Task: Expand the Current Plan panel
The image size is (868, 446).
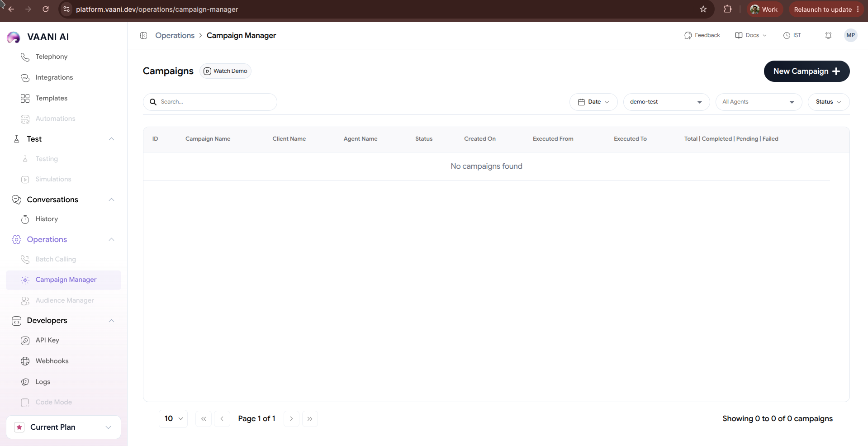Action: [x=63, y=427]
